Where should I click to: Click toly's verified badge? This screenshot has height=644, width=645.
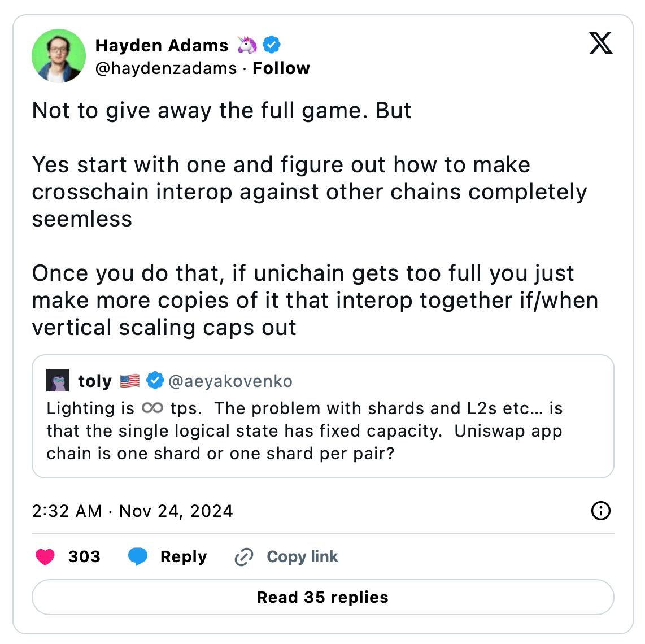point(155,381)
